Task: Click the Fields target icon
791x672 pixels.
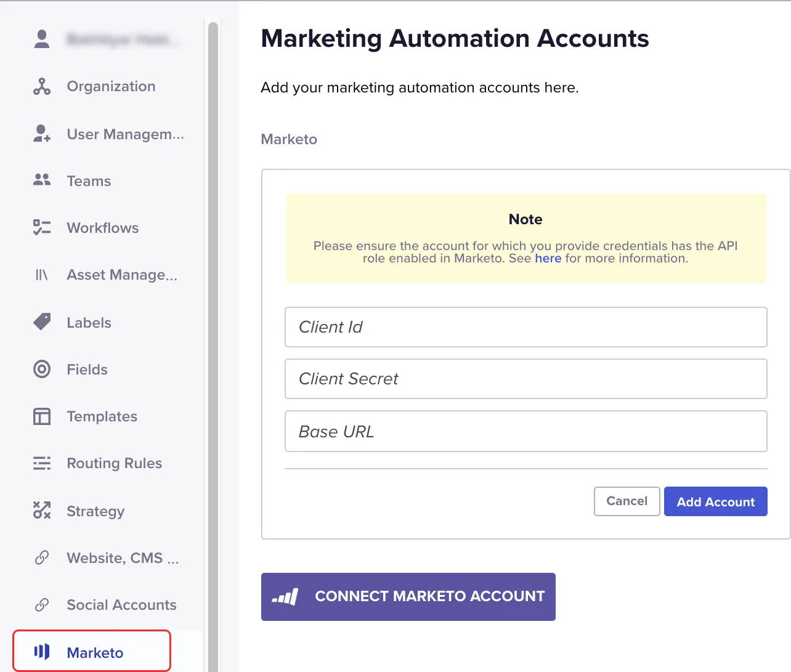Action: coord(42,369)
